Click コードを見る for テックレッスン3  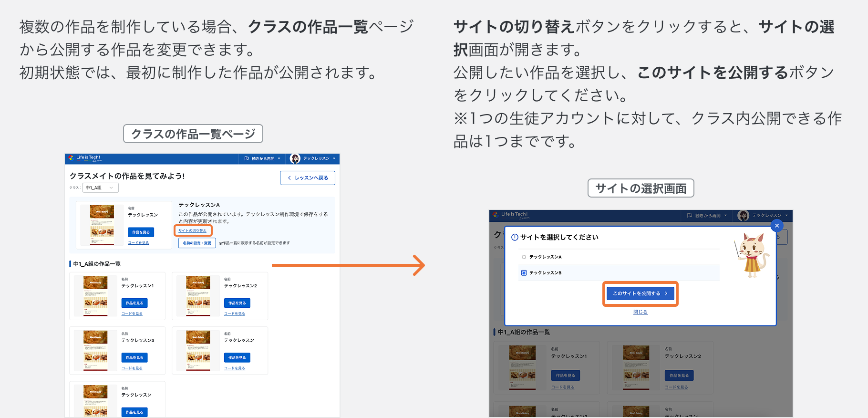tap(132, 368)
